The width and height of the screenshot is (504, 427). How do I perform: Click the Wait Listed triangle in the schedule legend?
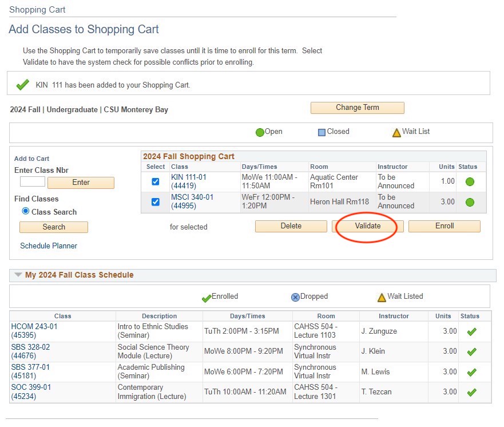coord(381,296)
